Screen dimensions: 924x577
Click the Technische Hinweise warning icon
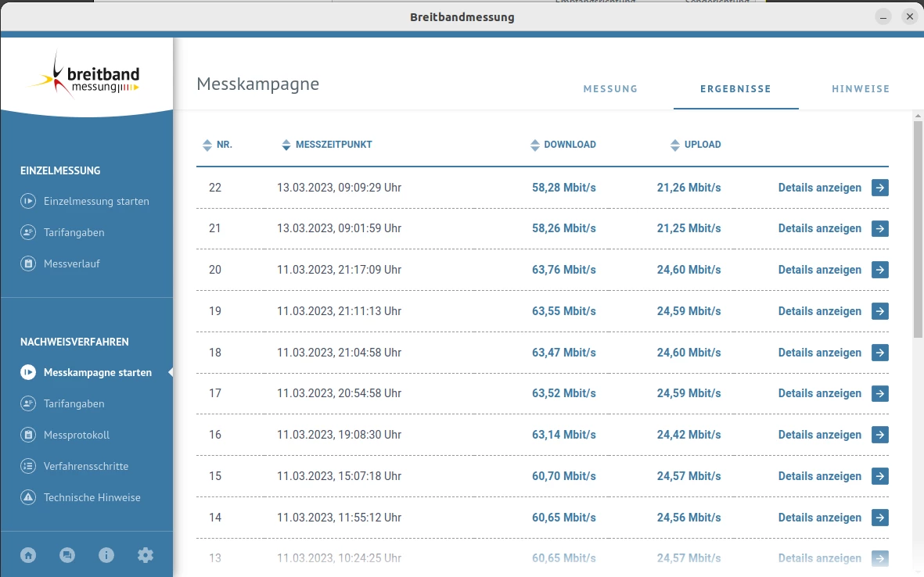pyautogui.click(x=28, y=497)
